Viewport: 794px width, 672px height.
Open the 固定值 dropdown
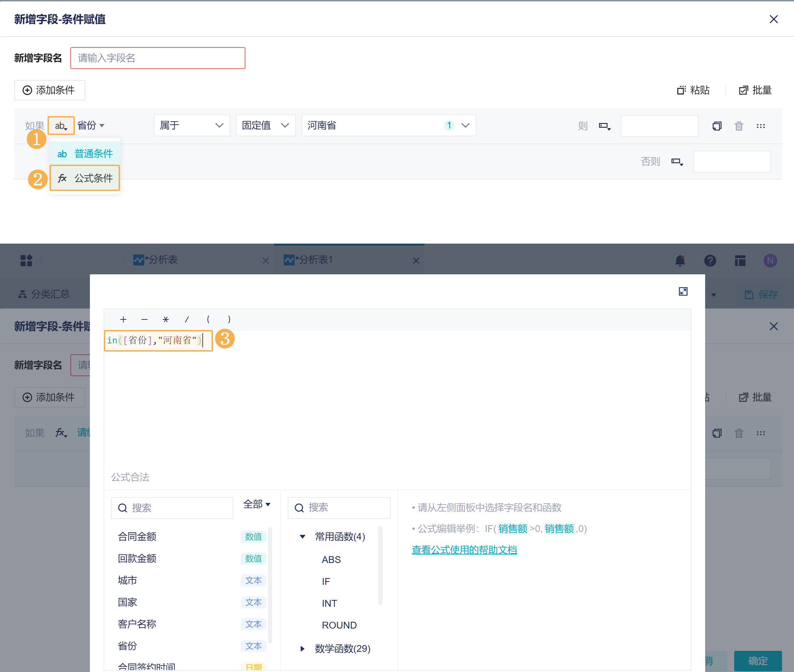tap(265, 125)
